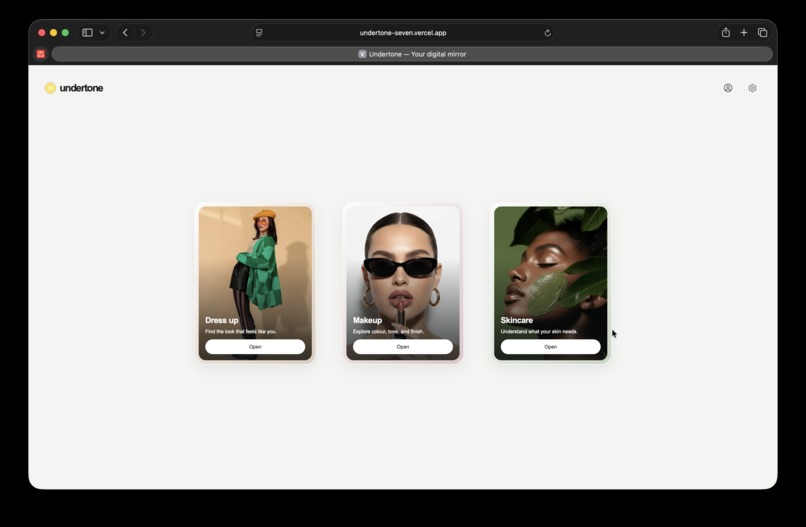
Task: Open the settings gear icon
Action: tap(753, 88)
